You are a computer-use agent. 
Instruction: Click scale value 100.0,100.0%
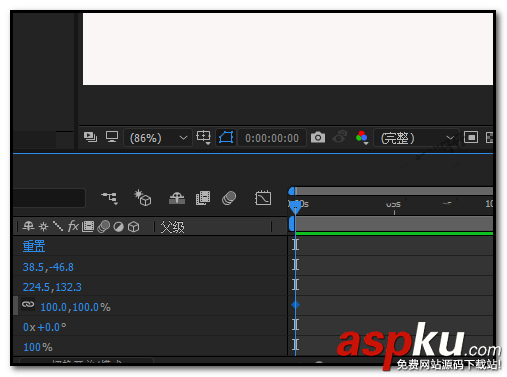[75, 307]
